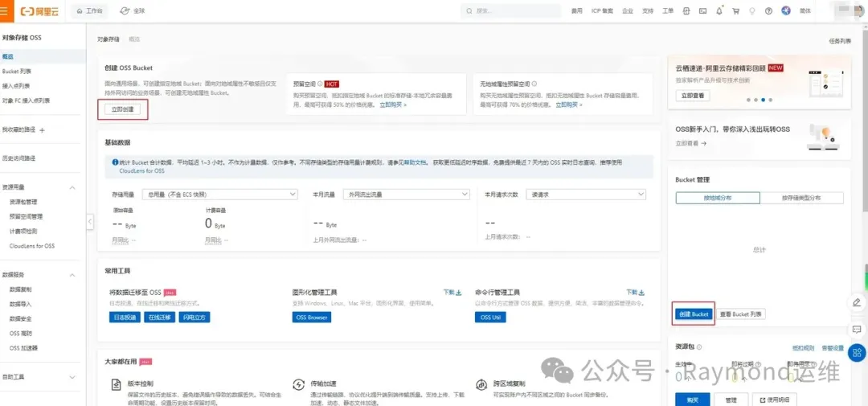Click the OSS Util button
Screen dimensions: 868x406
point(490,318)
